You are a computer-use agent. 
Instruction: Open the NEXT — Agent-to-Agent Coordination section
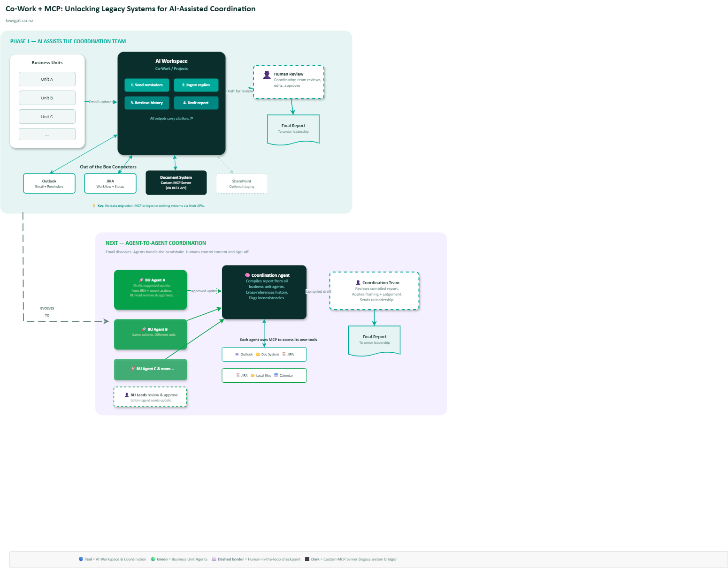(x=155, y=242)
